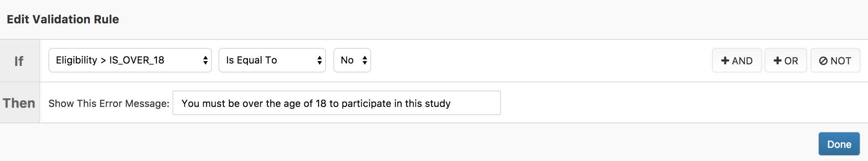Screen dimensions: 868x161
Task: Open the Eligibility > IS_OVER_18 field dropdown
Action: pos(130,60)
